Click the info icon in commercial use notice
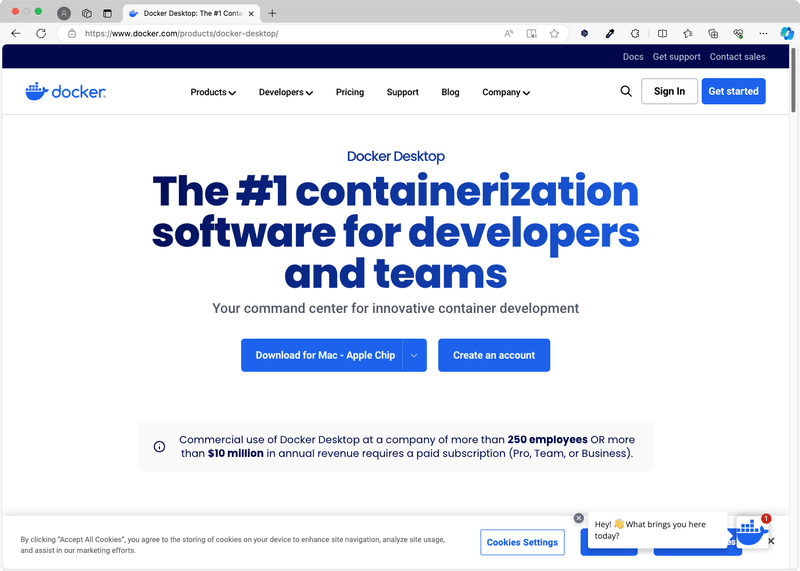 pos(159,446)
